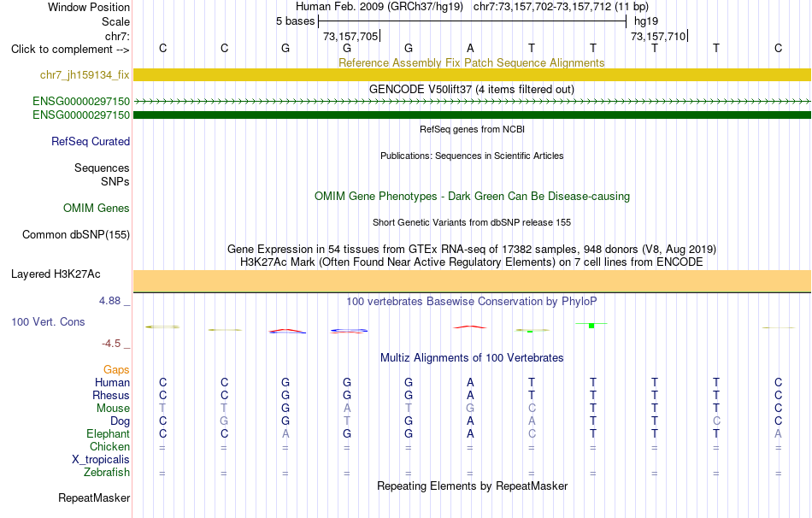Click the Common dbSNP(155) track label
The width and height of the screenshot is (812, 518).
click(75, 235)
